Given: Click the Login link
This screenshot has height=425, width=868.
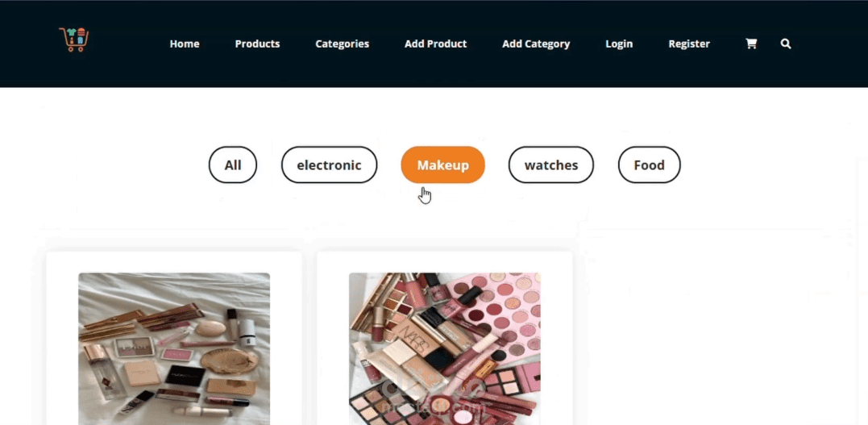Looking at the screenshot, I should tap(619, 44).
